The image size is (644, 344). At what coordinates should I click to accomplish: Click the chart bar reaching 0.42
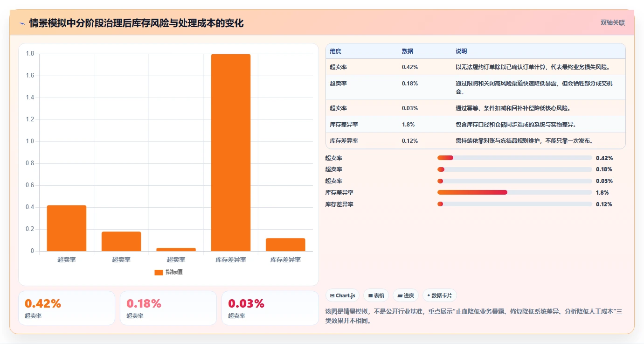[67, 228]
